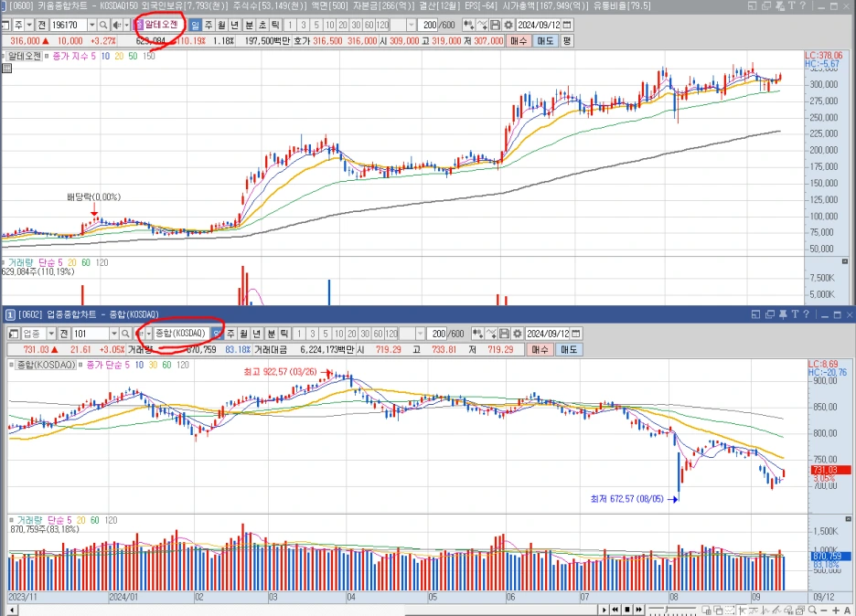Zoom out chart with minus icon
Viewport: 856px width, 616px height.
(x=824, y=610)
